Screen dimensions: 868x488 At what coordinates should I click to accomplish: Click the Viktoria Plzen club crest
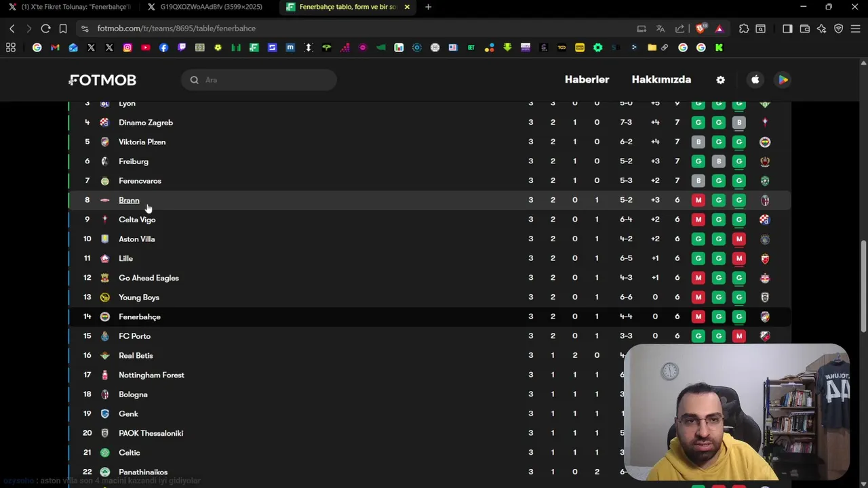click(104, 142)
